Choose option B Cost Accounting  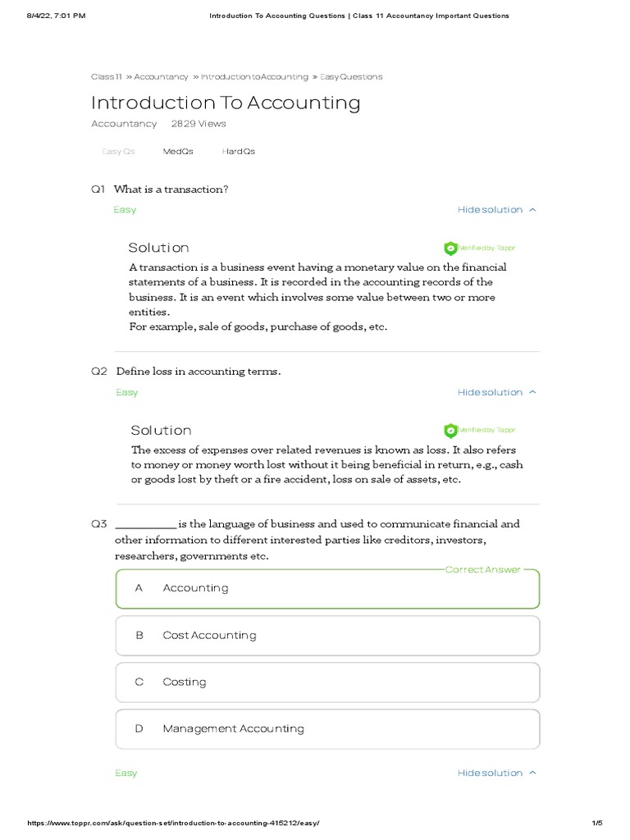(327, 635)
